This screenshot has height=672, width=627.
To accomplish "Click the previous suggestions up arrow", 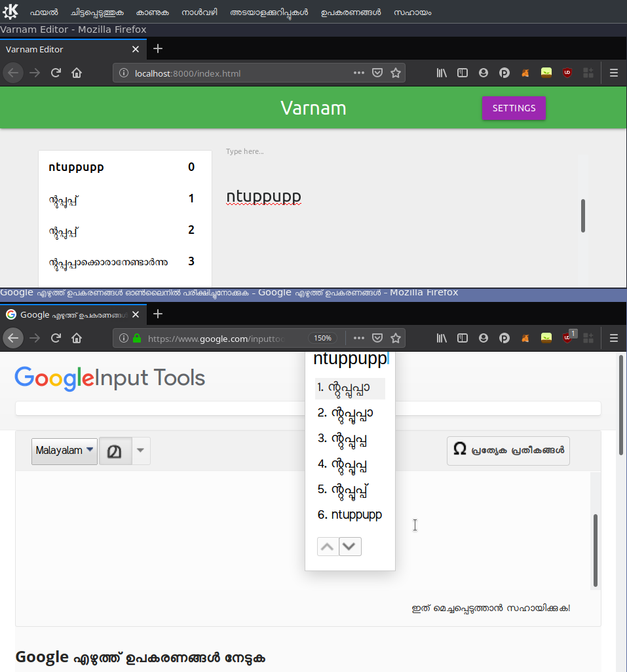I will tap(328, 546).
